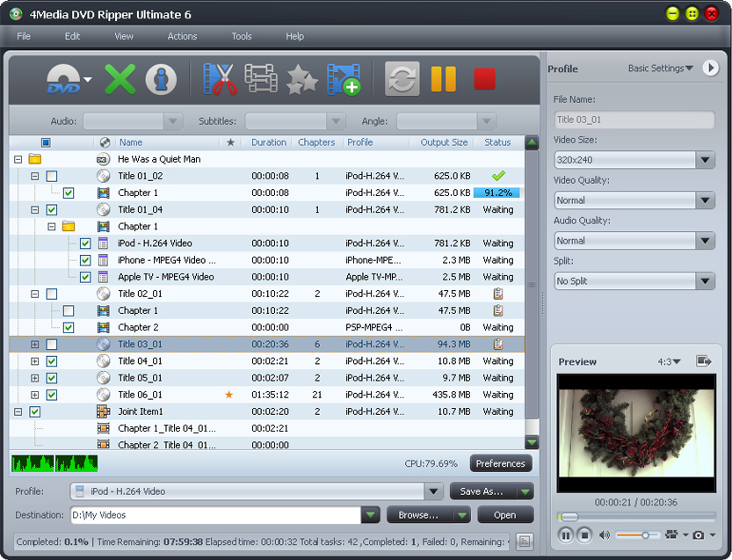Toggle checkbox for Apple TV - MPEG4 Video
Screen dimensions: 732x560
pyautogui.click(x=85, y=277)
